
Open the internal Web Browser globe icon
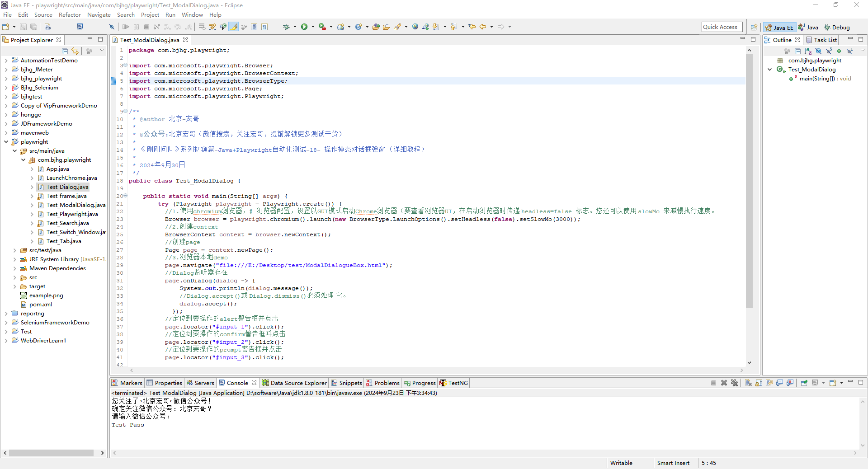[415, 27]
